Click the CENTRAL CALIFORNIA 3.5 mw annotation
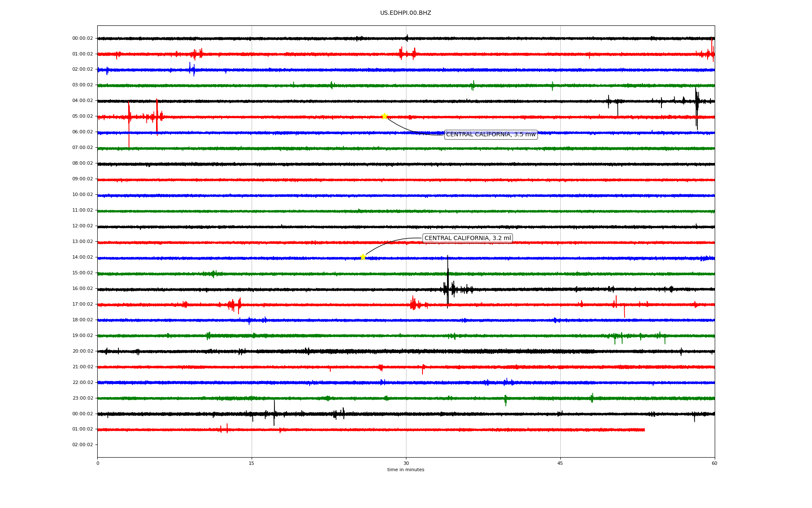The image size is (812, 508). coord(491,135)
